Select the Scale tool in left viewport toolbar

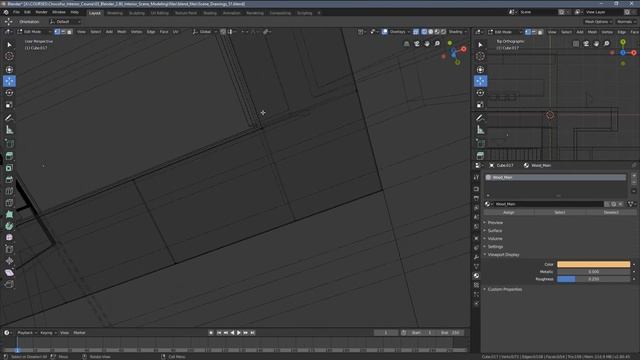coord(9,105)
